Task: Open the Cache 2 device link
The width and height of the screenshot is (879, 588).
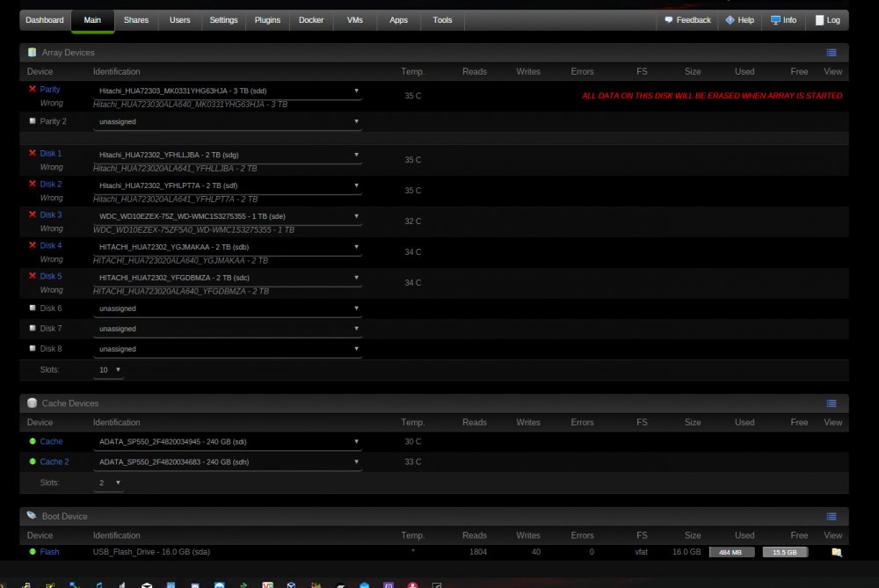Action: click(x=54, y=462)
